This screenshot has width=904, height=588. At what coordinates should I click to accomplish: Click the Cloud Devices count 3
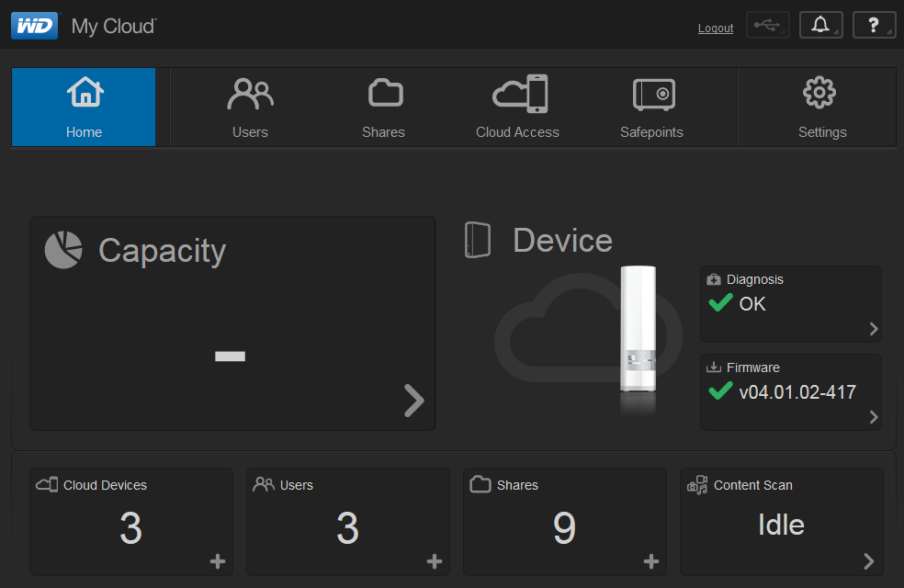(130, 528)
